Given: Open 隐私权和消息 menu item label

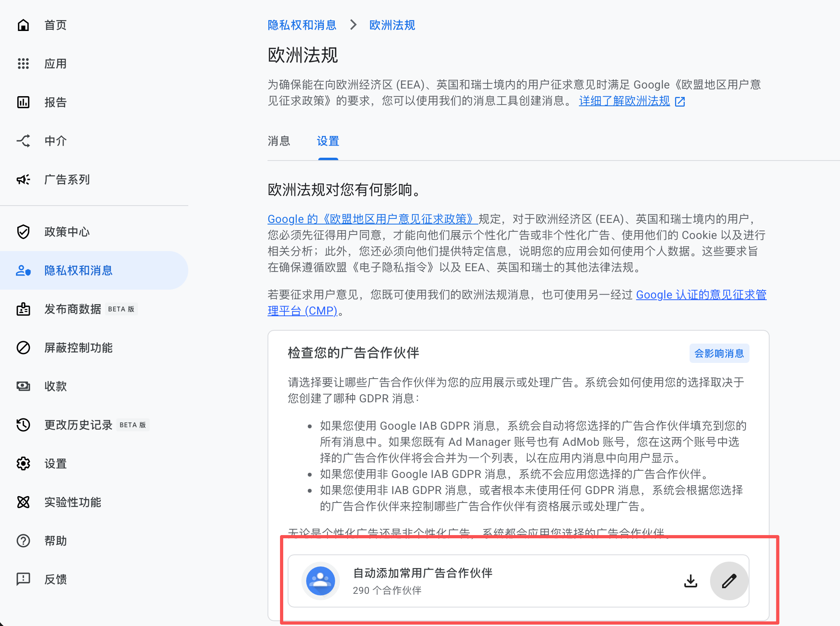Looking at the screenshot, I should (78, 270).
